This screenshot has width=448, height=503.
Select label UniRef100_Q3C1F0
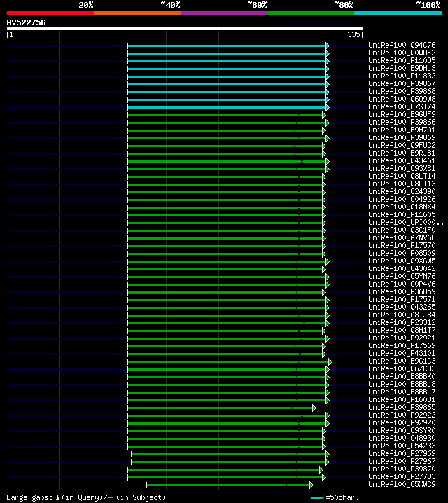click(x=402, y=230)
